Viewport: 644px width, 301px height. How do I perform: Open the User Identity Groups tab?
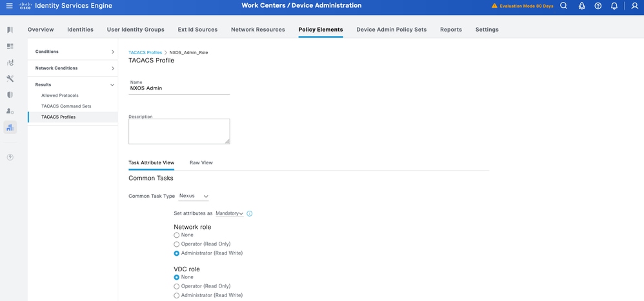(136, 30)
